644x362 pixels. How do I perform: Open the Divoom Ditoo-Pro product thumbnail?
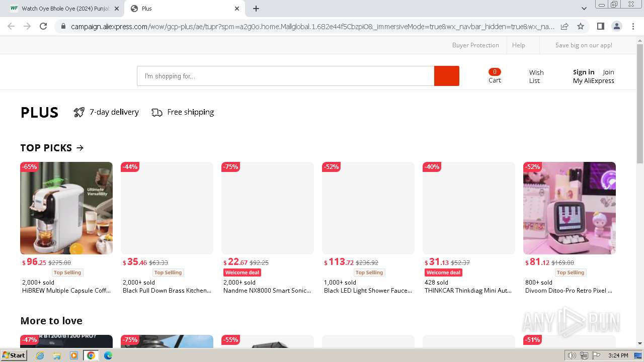click(x=570, y=208)
